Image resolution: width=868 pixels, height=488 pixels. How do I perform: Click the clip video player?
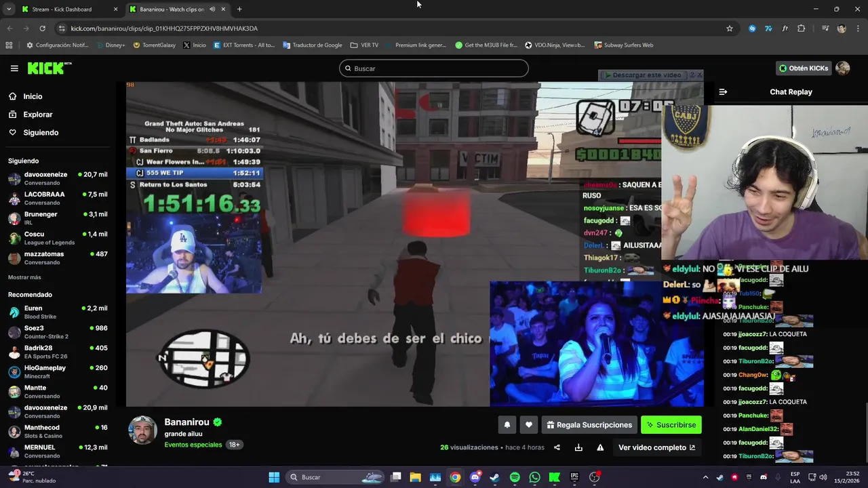[415, 244]
